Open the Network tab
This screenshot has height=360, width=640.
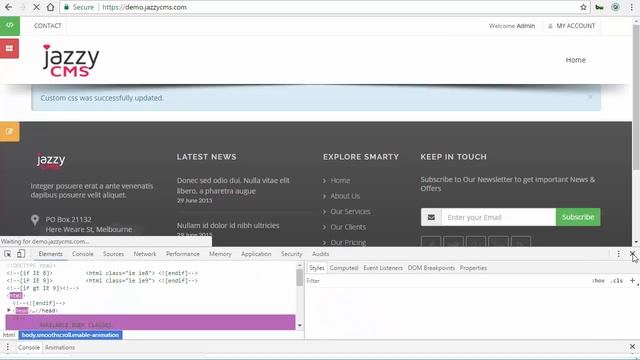[145, 254]
